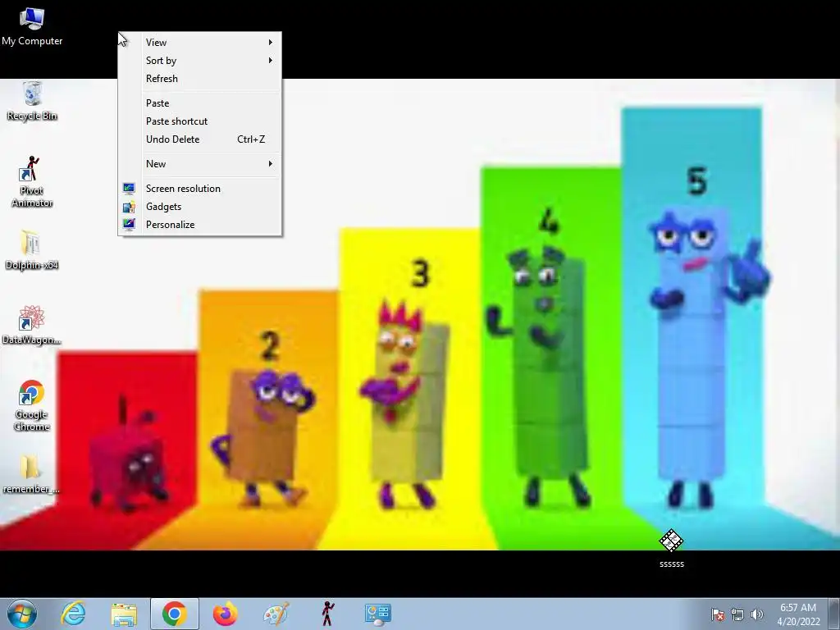Open the network tray icon
This screenshot has width=840, height=630.
(737, 614)
